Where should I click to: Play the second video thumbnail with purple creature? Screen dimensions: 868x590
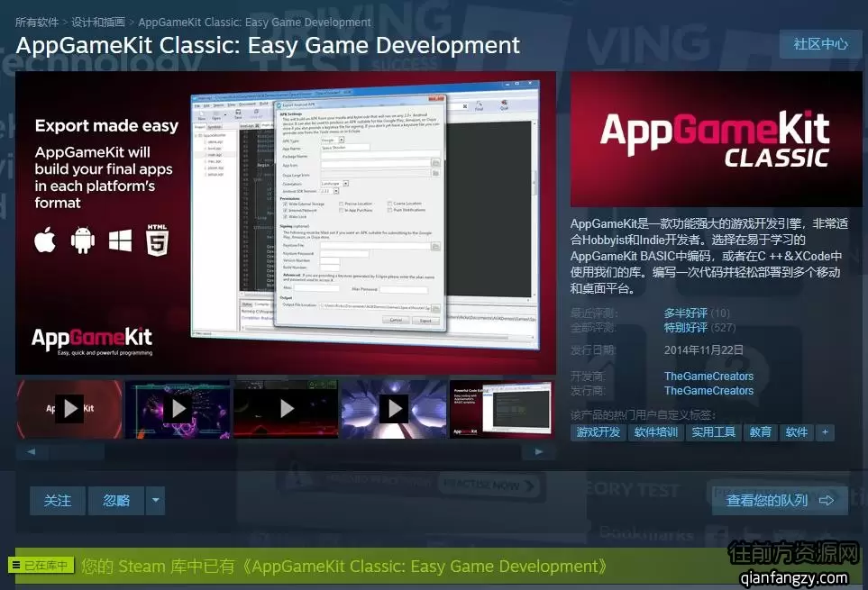point(178,409)
